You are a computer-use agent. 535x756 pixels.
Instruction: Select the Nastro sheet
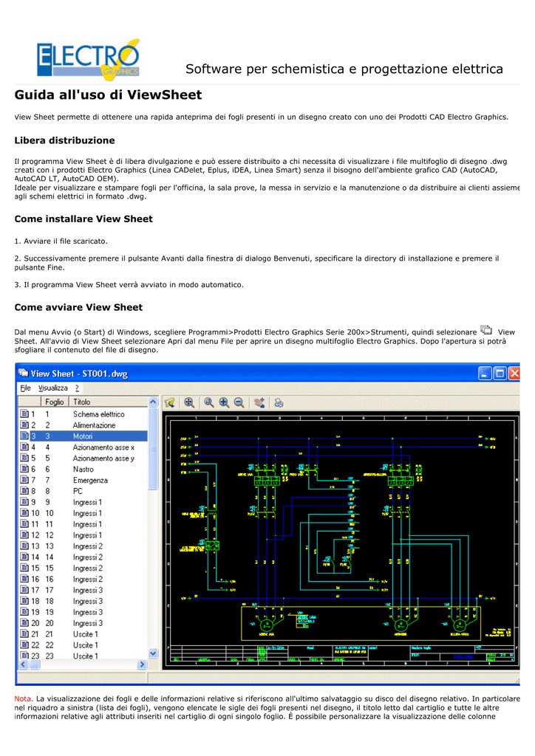pyautogui.click(x=83, y=469)
